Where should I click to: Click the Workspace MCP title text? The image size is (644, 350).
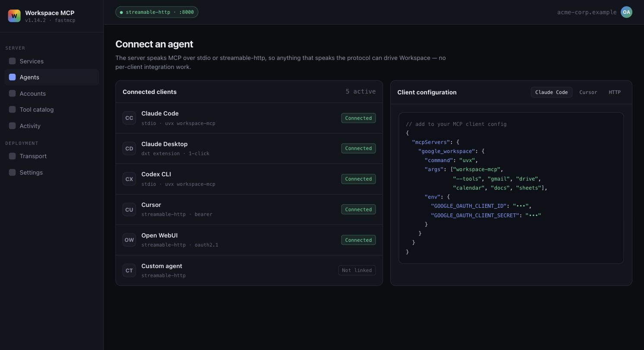(50, 13)
